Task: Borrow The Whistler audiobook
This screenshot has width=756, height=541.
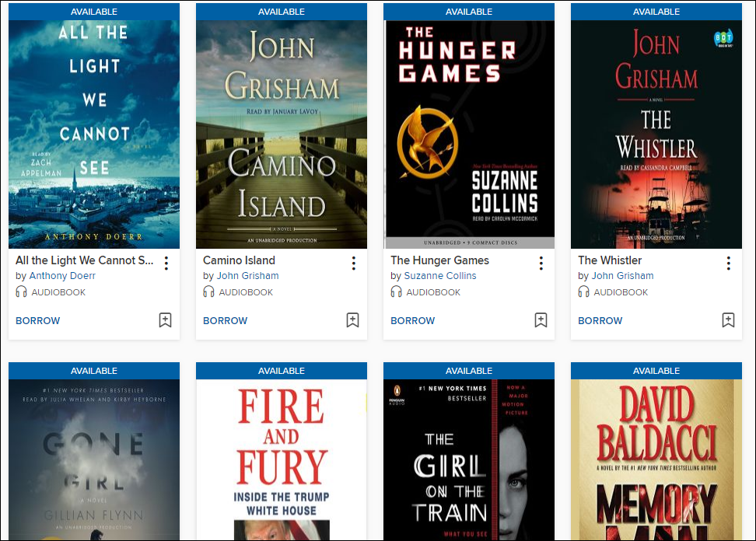Action: pos(600,321)
